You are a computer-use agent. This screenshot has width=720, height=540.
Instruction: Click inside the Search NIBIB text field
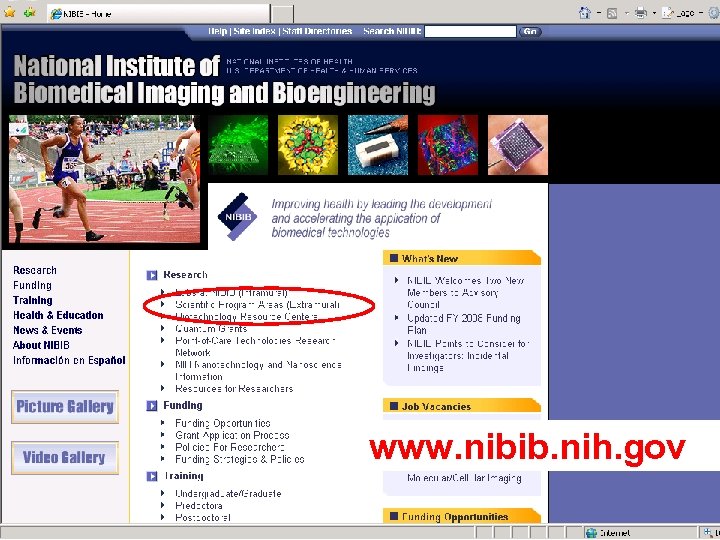tap(470, 32)
